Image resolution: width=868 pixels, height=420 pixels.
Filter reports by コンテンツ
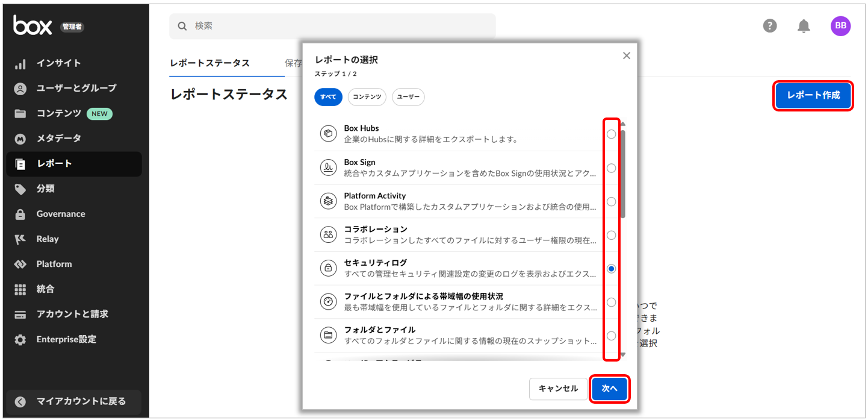pos(367,97)
